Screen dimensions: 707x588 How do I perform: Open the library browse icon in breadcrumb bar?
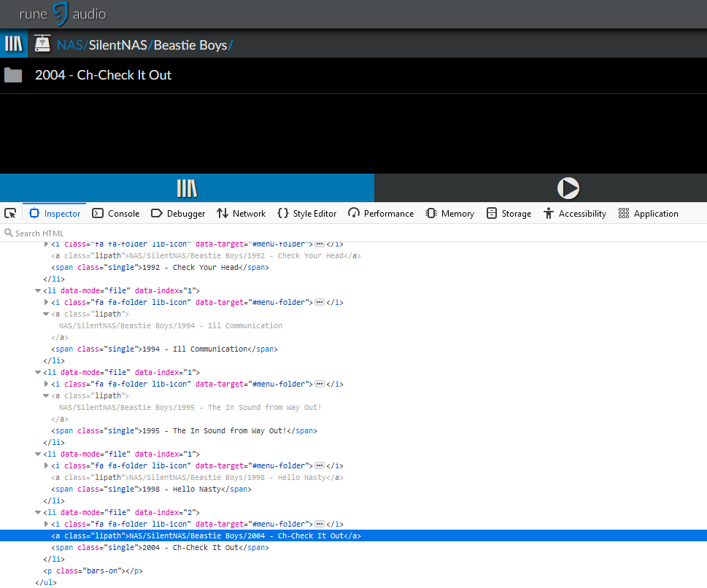pyautogui.click(x=14, y=44)
